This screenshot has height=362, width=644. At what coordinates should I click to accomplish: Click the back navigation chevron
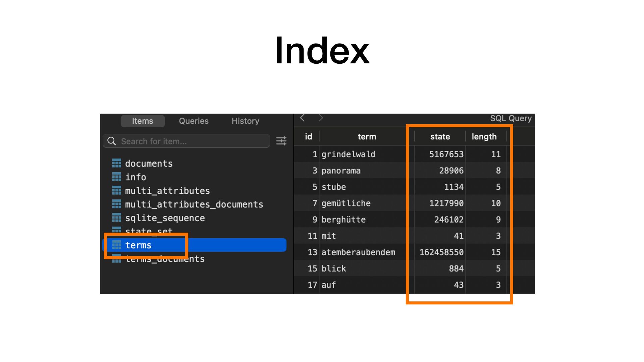click(303, 118)
